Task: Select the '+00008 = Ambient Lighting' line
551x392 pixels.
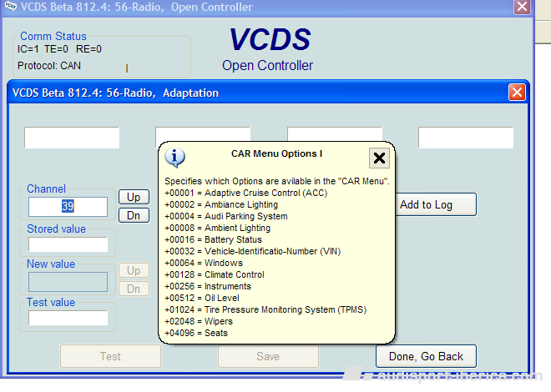Action: tap(217, 228)
